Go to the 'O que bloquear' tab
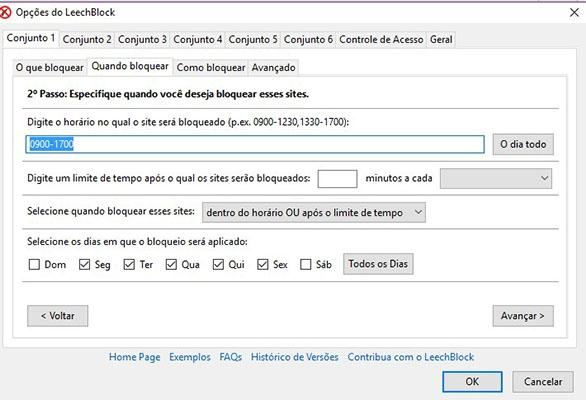The height and width of the screenshot is (400, 586). click(x=50, y=68)
